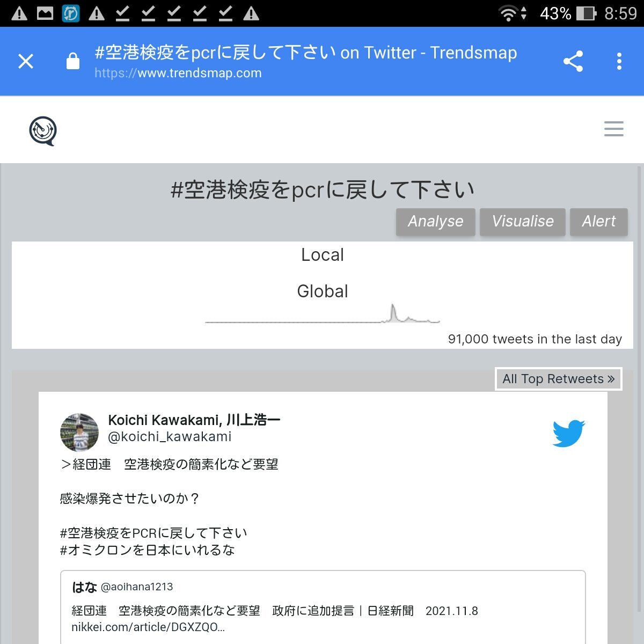Tap the Twitter bird icon

(x=569, y=433)
